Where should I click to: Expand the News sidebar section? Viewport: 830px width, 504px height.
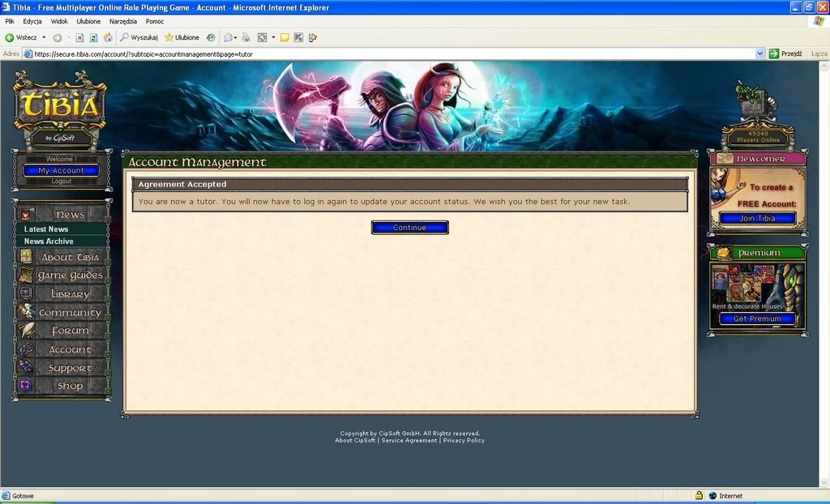point(62,214)
